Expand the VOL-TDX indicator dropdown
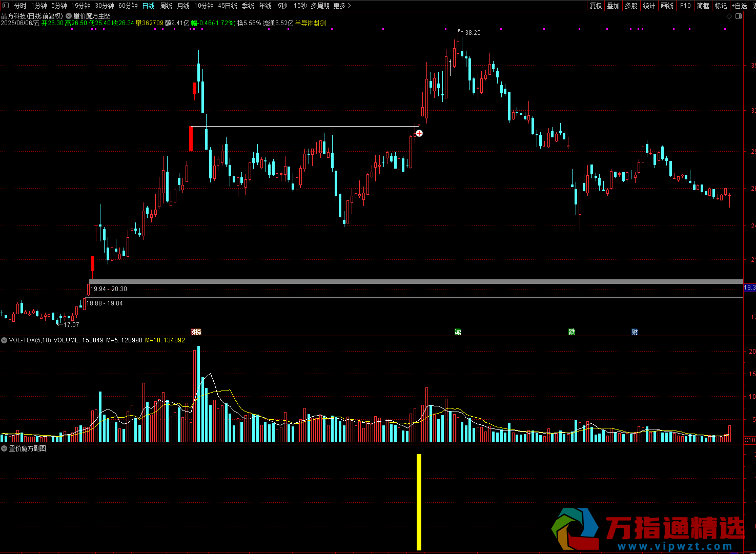Image resolution: width=756 pixels, height=554 pixels. click(4, 340)
